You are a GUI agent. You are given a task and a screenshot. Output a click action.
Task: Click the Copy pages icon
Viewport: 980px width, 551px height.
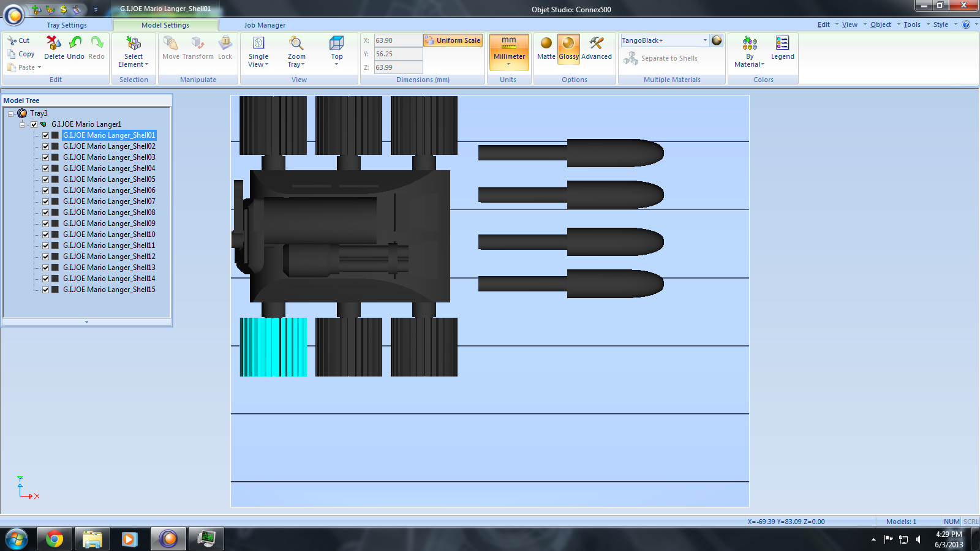pos(12,54)
